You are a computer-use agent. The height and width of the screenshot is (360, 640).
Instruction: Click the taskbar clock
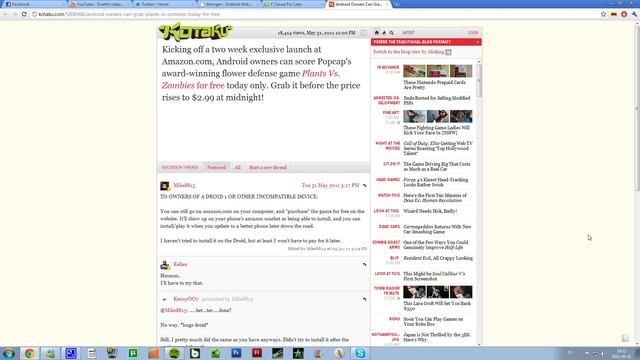click(622, 353)
